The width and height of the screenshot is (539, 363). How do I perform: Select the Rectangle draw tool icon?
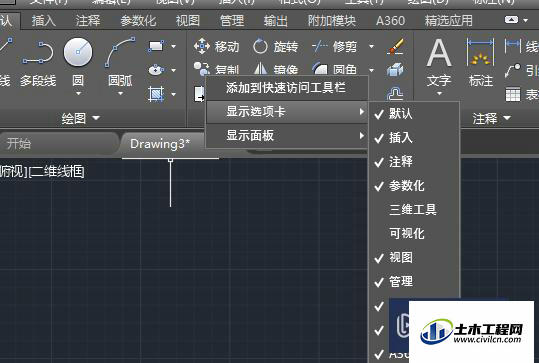156,46
